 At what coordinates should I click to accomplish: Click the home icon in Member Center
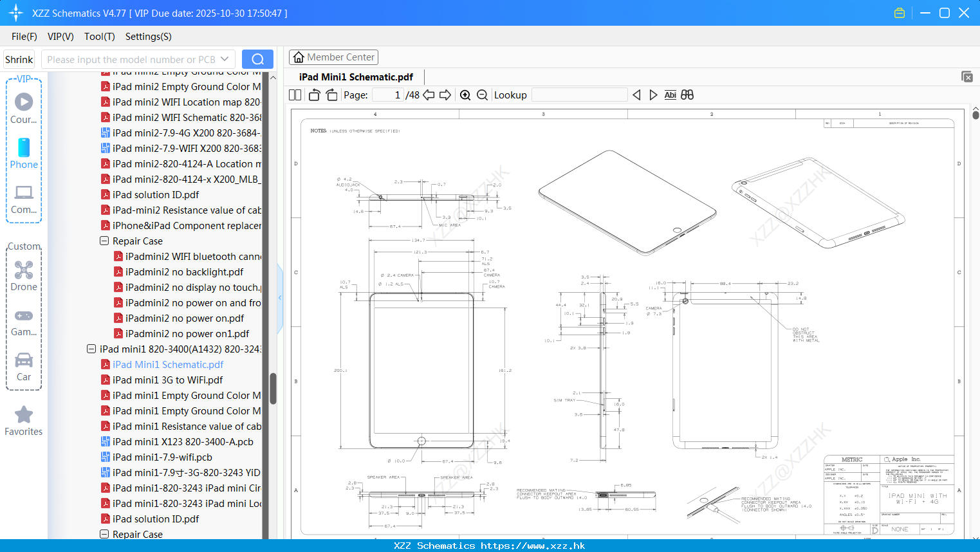299,57
